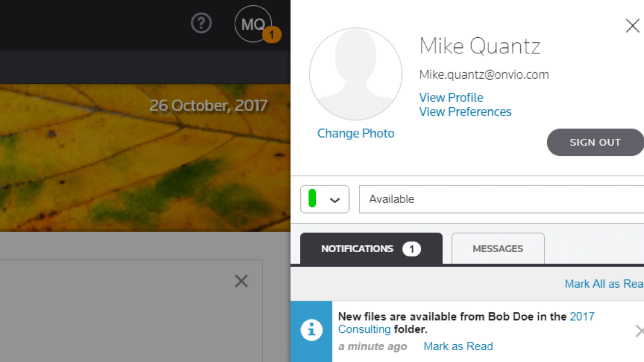
Task: Click the blue info icon on notification
Action: [x=312, y=330]
